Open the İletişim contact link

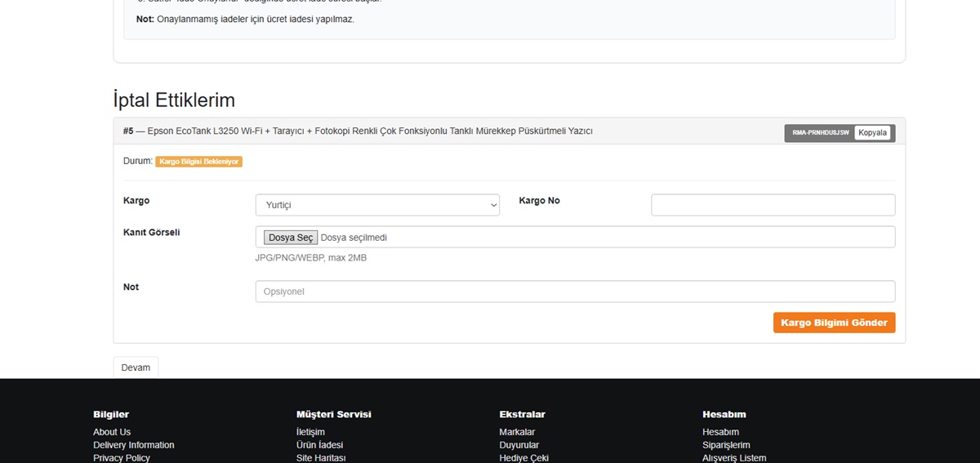[310, 432]
